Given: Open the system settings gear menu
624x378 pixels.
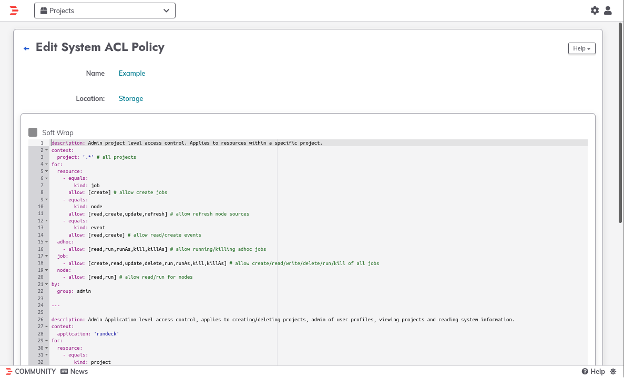Looking at the screenshot, I should (x=595, y=11).
